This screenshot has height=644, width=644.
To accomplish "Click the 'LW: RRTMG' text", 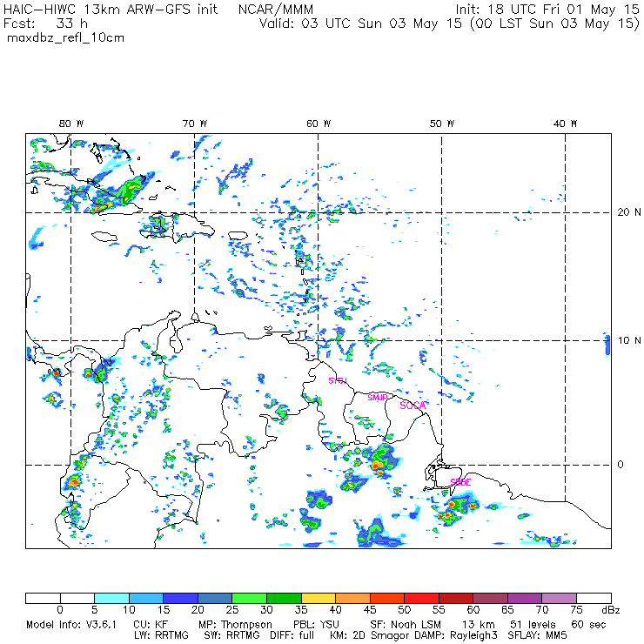I will coord(161,635).
